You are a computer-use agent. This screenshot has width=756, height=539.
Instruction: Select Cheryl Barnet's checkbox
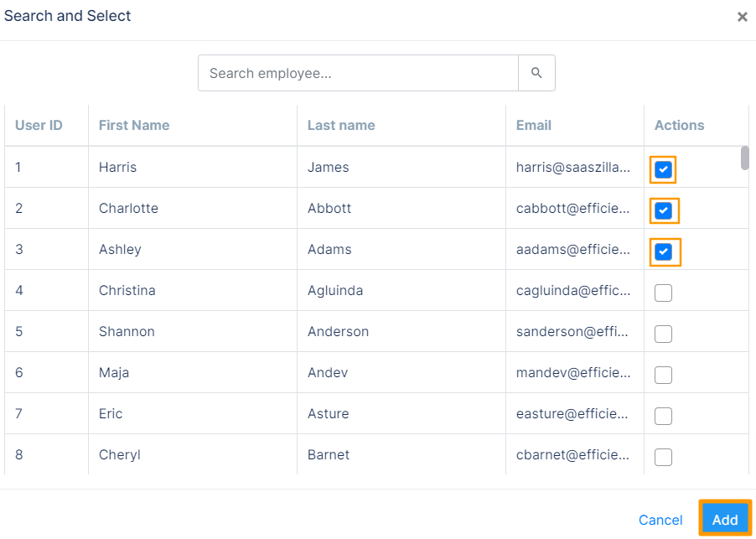[x=663, y=457]
